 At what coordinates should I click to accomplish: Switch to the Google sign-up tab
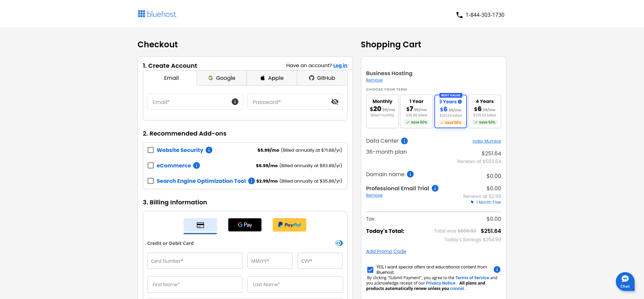[x=222, y=78]
